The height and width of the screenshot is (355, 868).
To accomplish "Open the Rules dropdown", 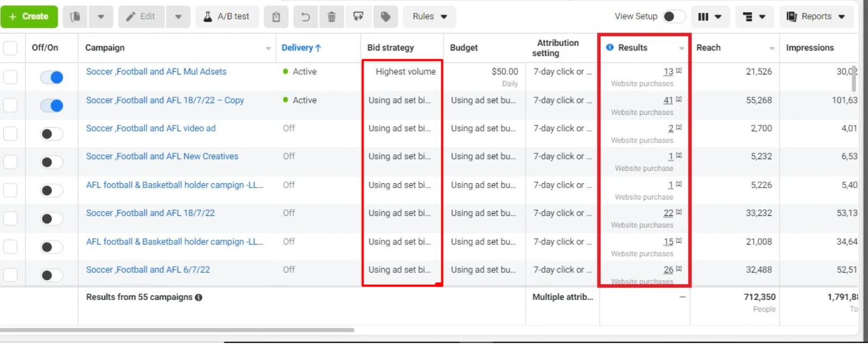I will coord(429,17).
